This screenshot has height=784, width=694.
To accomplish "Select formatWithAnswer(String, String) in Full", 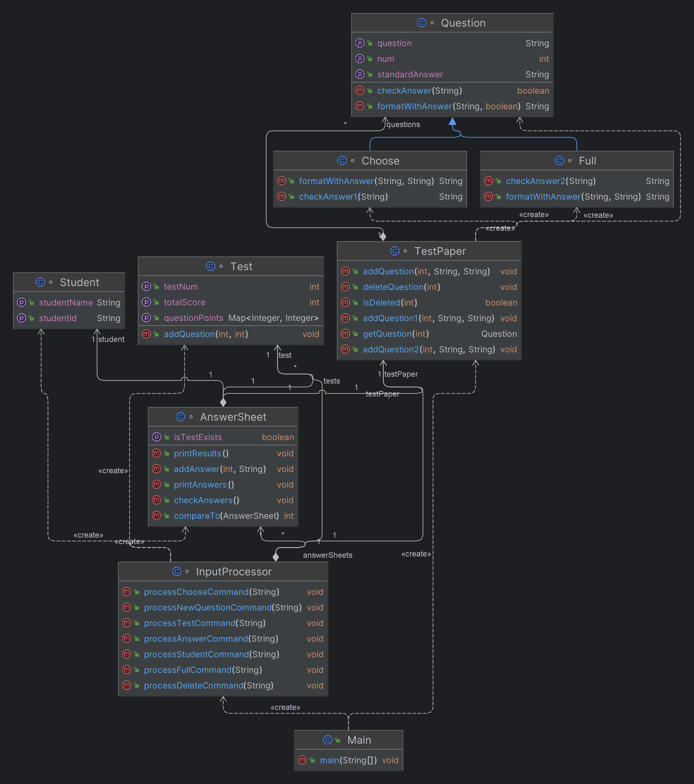I will pyautogui.click(x=577, y=197).
